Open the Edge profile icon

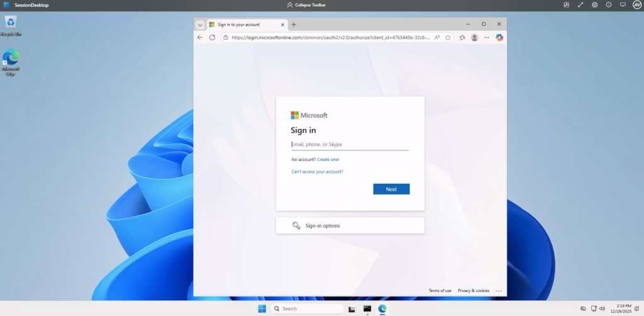(474, 37)
